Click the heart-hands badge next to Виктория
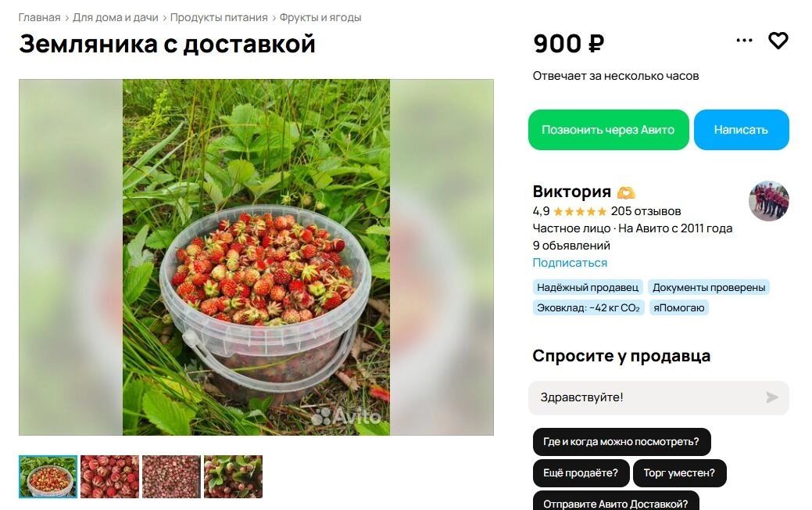Screen dimensions: 812x510 [626, 192]
